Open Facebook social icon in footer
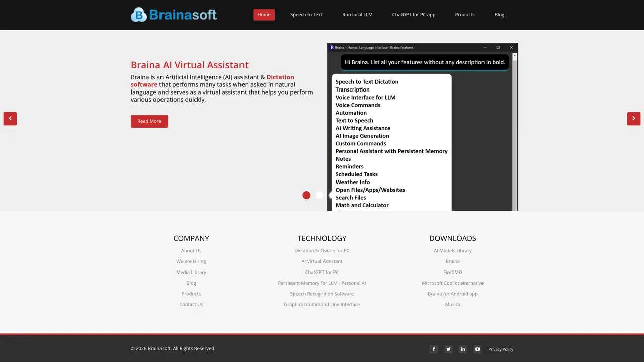The width and height of the screenshot is (644, 362). pyautogui.click(x=434, y=349)
